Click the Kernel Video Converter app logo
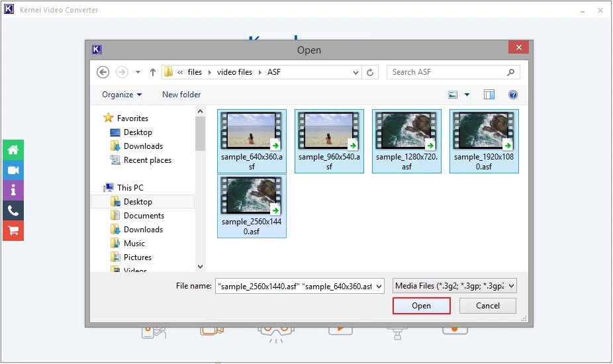This screenshot has height=364, width=613. tap(9, 9)
